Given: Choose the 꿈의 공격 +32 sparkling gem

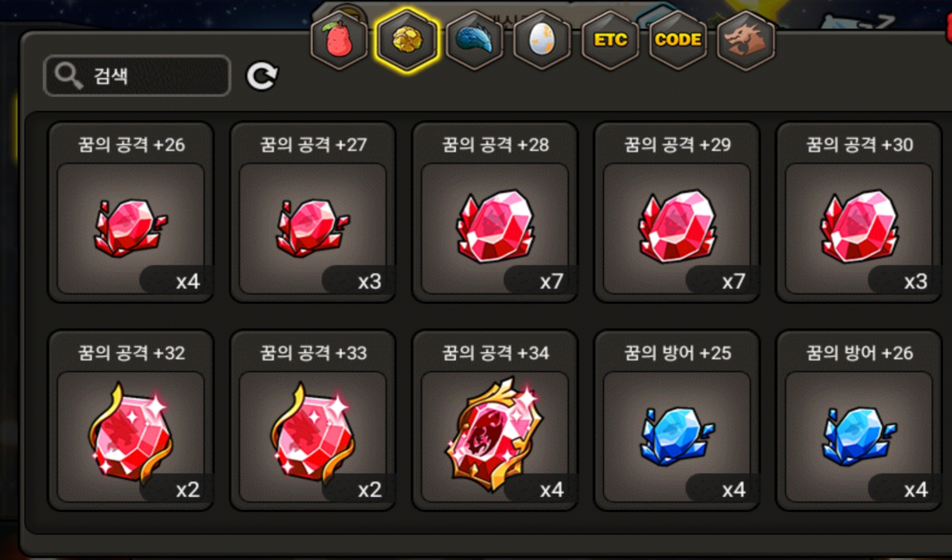Looking at the screenshot, I should pos(131,421).
